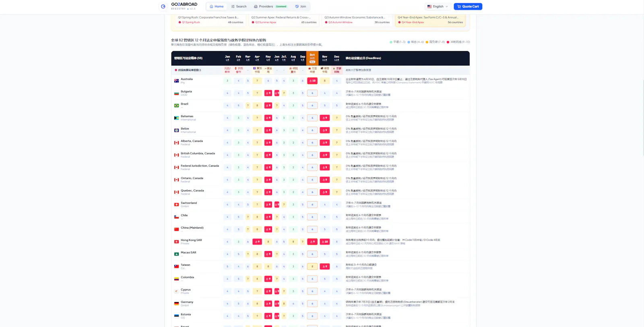The height and width of the screenshot is (327, 644).
Task: Click the Australia flag icon
Action: pyautogui.click(x=176, y=81)
